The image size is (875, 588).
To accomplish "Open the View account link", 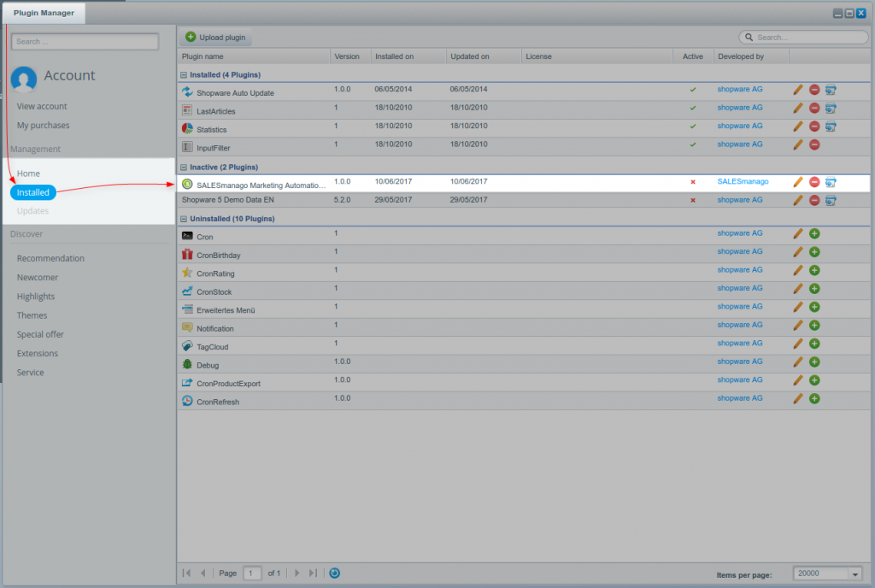I will pyautogui.click(x=42, y=106).
